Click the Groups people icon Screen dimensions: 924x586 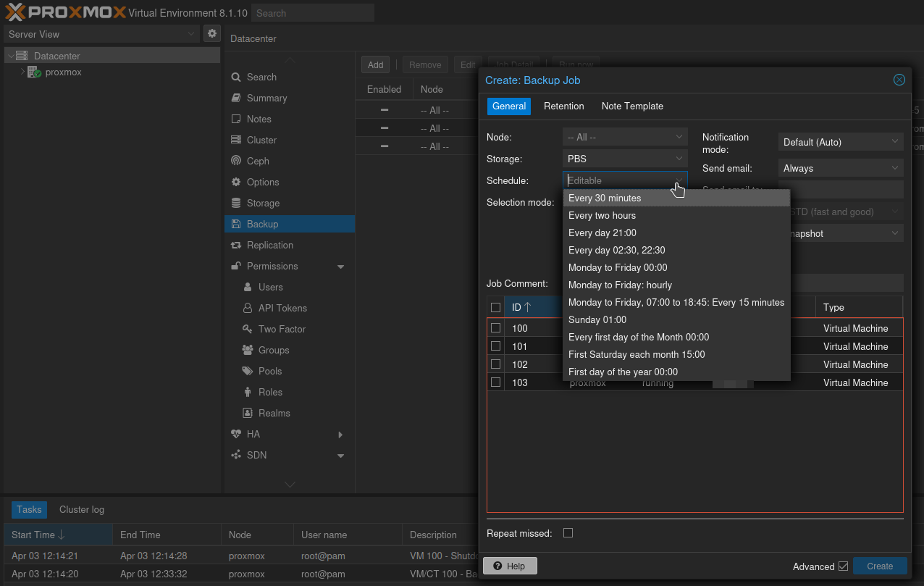pos(248,351)
